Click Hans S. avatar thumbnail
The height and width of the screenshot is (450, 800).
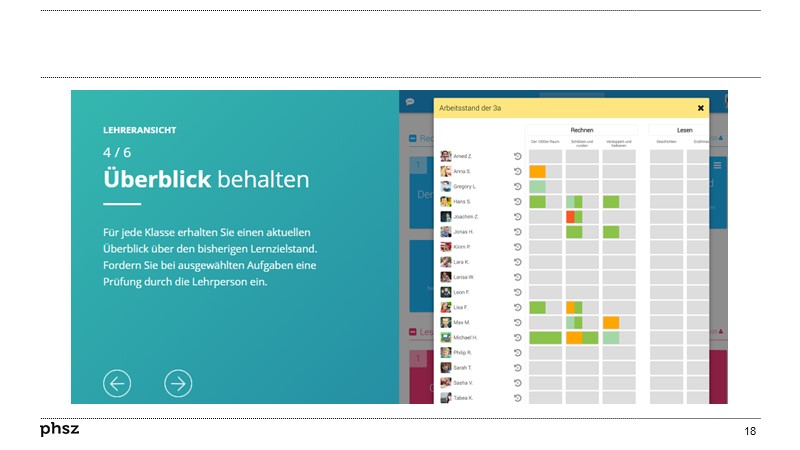pyautogui.click(x=446, y=202)
